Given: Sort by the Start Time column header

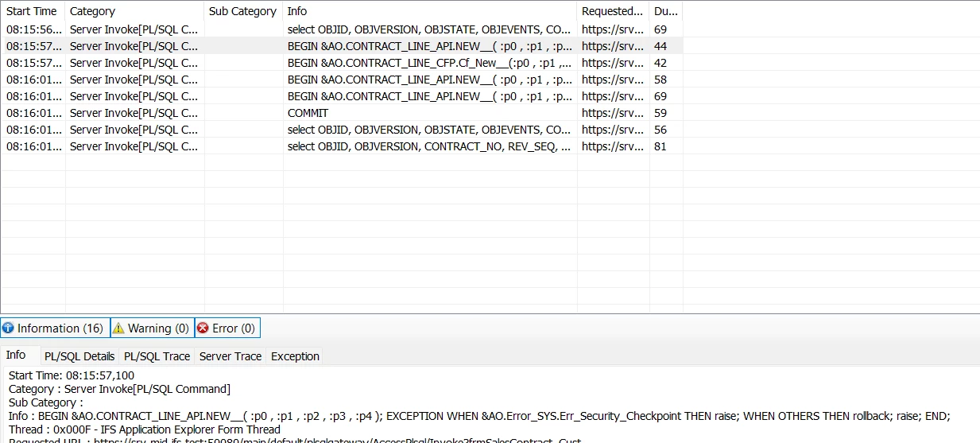Looking at the screenshot, I should coord(33,11).
